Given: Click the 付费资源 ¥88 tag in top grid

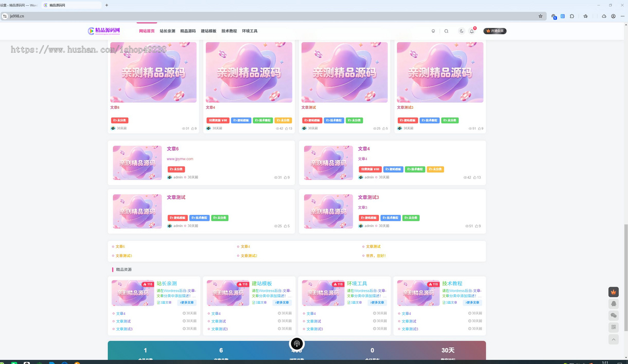Looking at the screenshot, I should click(x=218, y=120).
